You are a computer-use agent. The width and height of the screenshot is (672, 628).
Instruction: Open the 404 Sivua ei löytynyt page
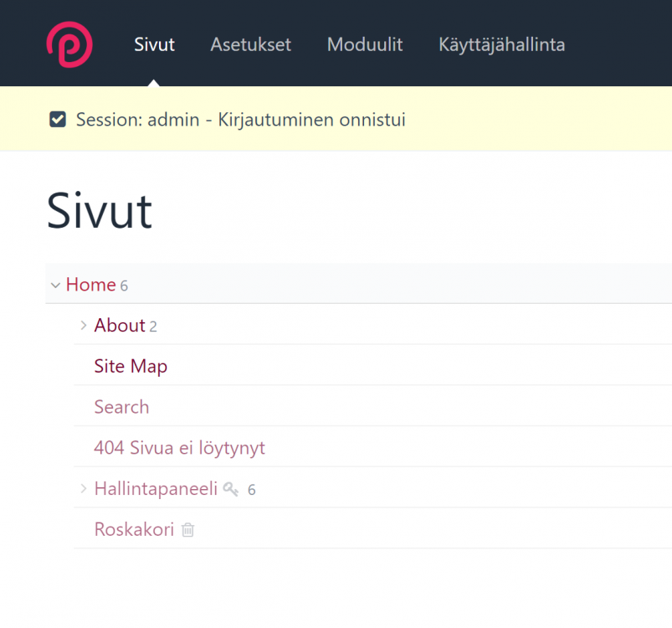point(179,448)
